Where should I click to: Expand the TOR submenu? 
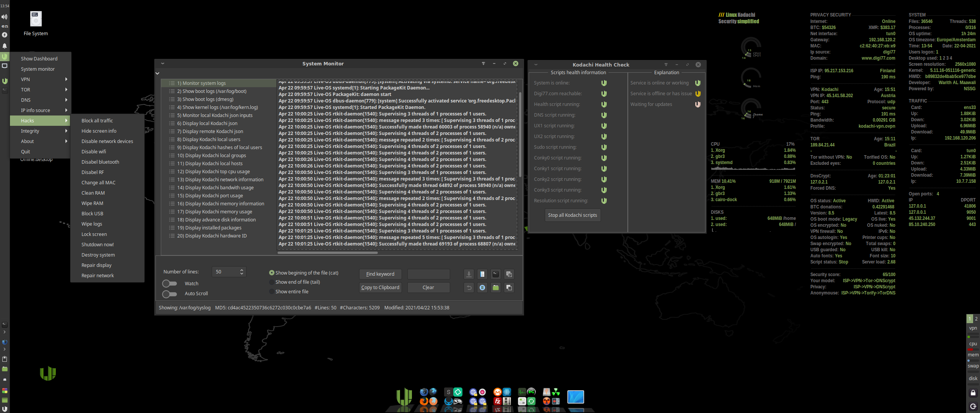coord(40,89)
